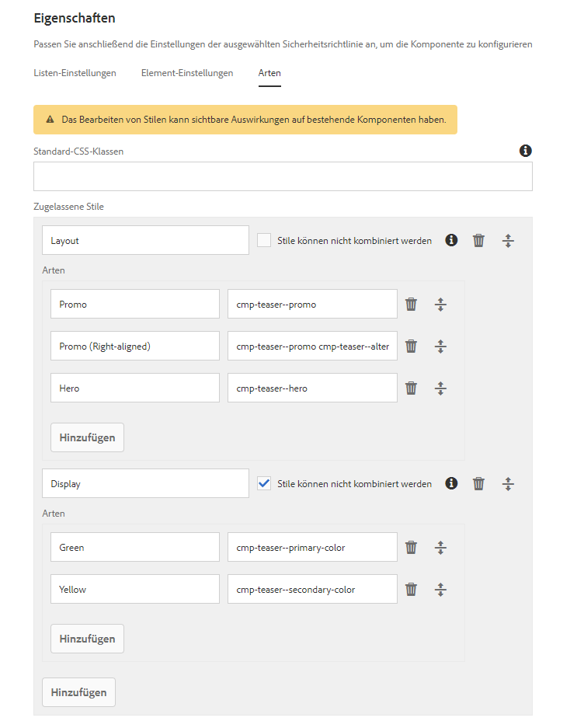Show info for the Display group

click(451, 483)
